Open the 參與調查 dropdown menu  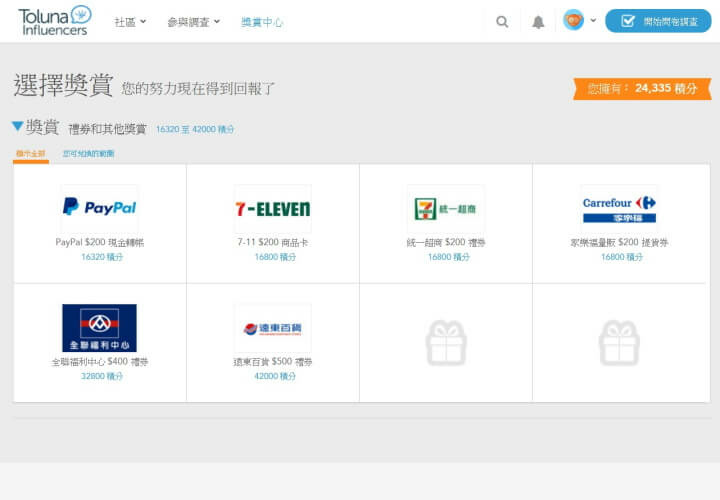pos(193,22)
